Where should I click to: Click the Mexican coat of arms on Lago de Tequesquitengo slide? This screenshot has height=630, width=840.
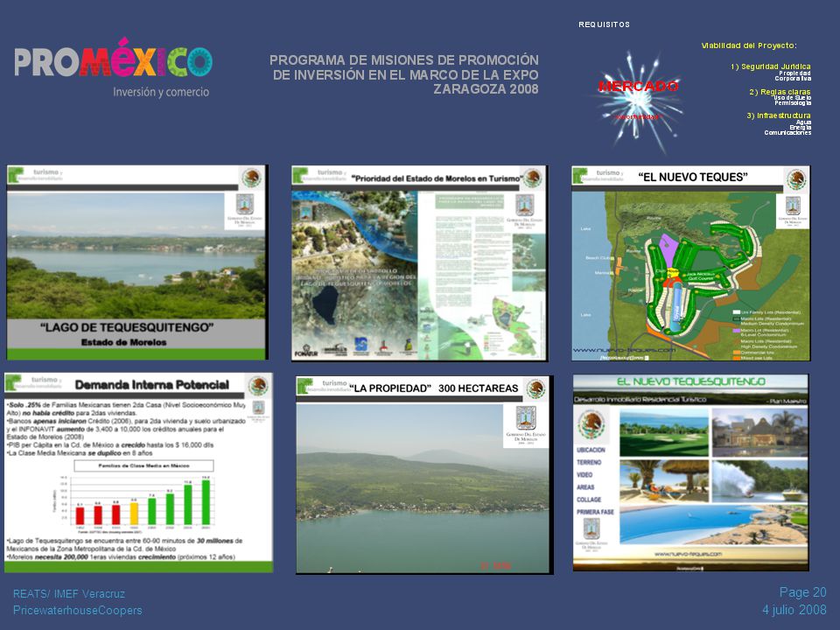(x=251, y=178)
